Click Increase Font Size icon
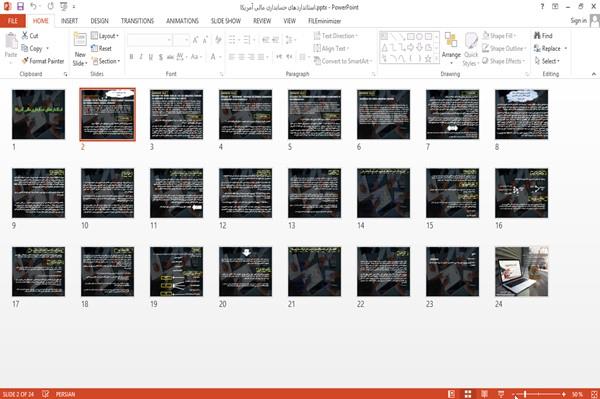The image size is (600, 399). 196,40
